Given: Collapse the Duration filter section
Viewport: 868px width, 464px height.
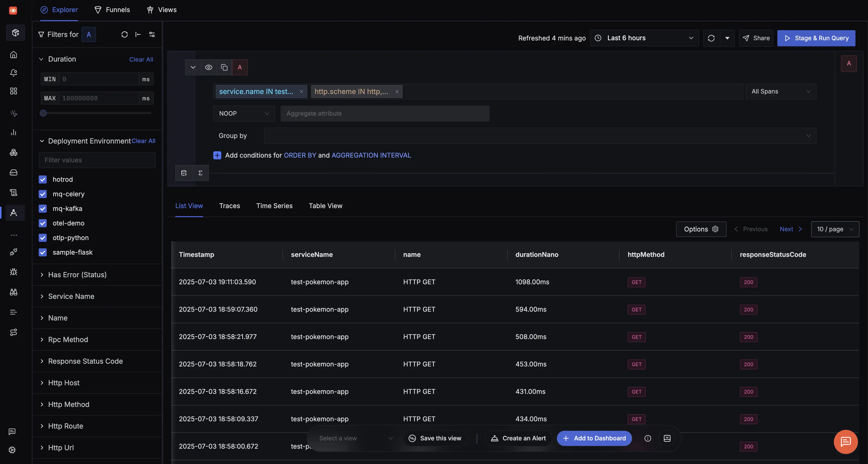Looking at the screenshot, I should point(41,59).
